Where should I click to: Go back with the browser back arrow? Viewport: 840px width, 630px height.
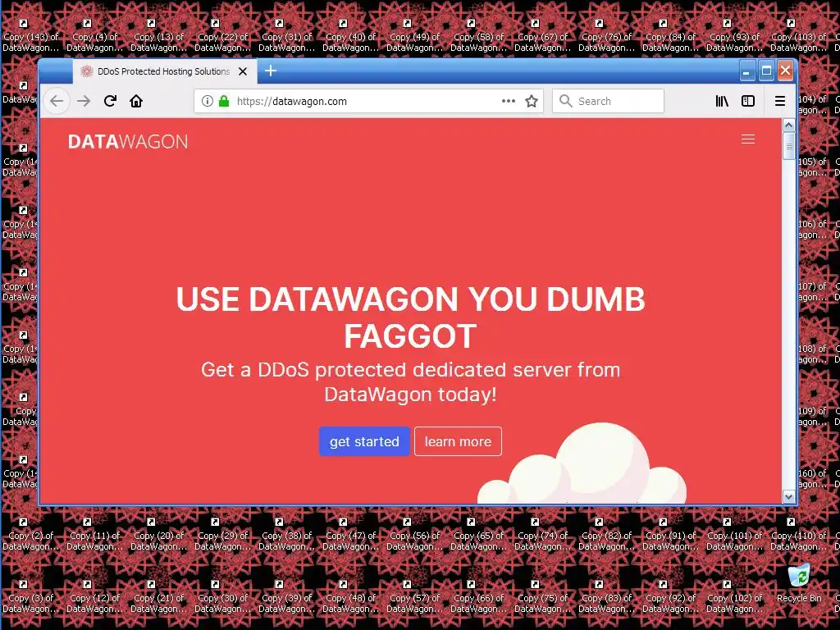coord(57,101)
